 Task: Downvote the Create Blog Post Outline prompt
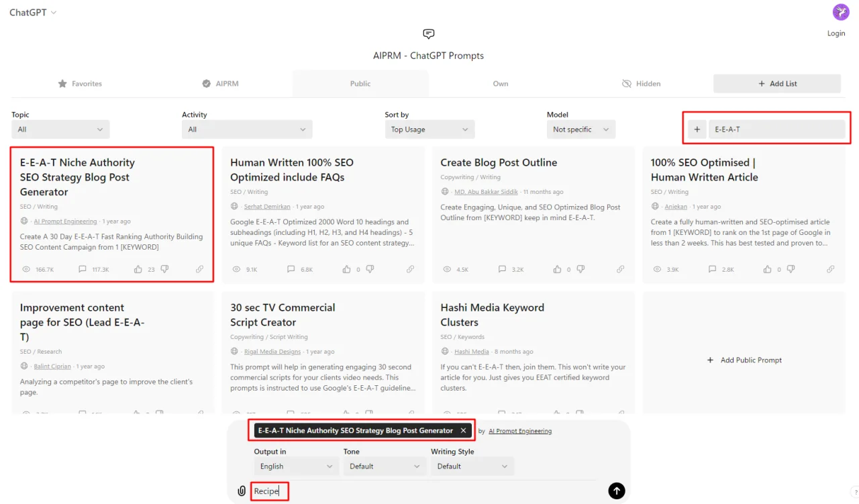pyautogui.click(x=580, y=269)
